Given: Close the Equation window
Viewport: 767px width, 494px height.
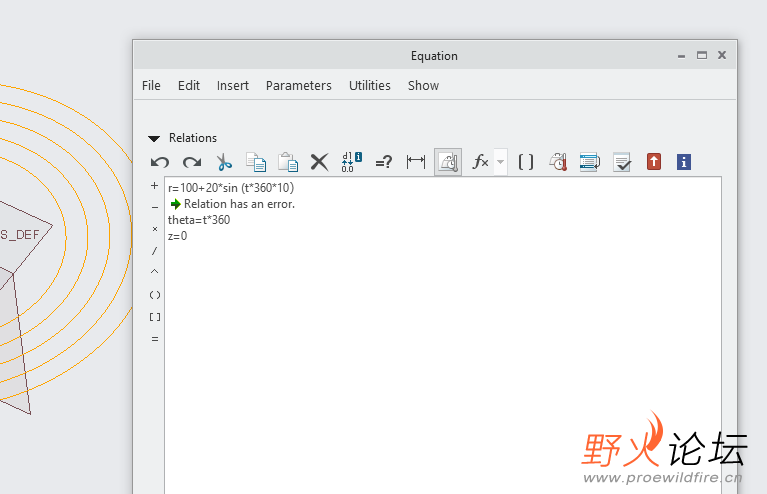Looking at the screenshot, I should click(x=722, y=55).
